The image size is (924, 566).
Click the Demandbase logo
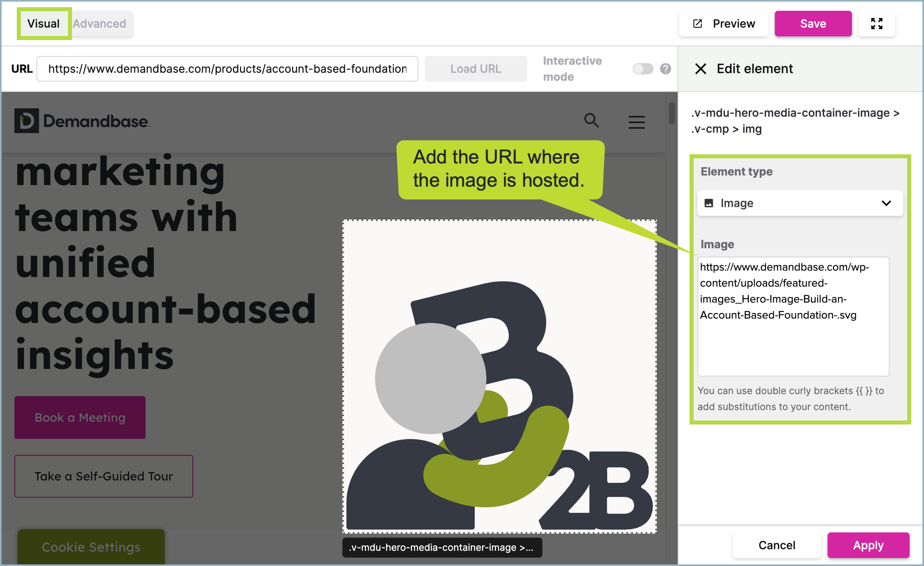(x=82, y=121)
